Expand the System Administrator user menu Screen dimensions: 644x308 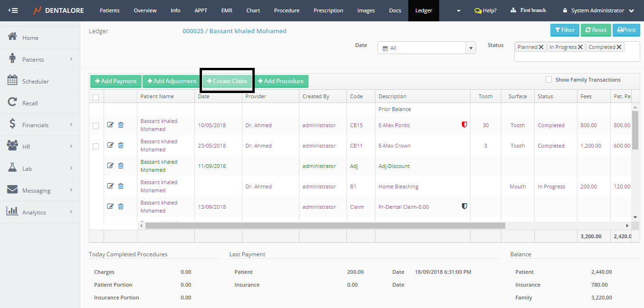pyautogui.click(x=598, y=10)
